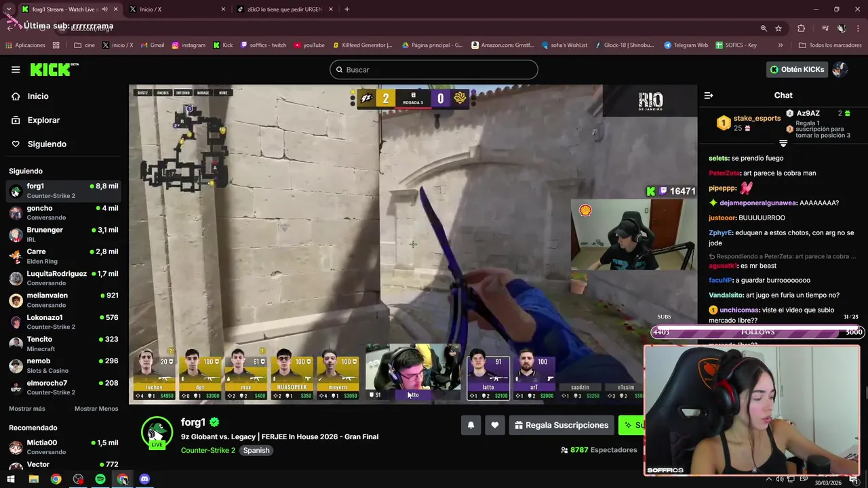Click the Buscar search field
The image size is (868, 488).
[434, 70]
